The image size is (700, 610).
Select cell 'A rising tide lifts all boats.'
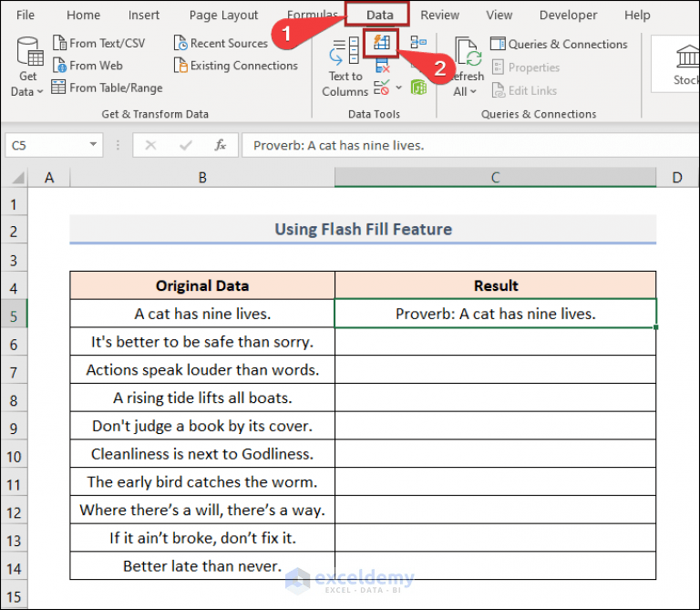click(202, 398)
